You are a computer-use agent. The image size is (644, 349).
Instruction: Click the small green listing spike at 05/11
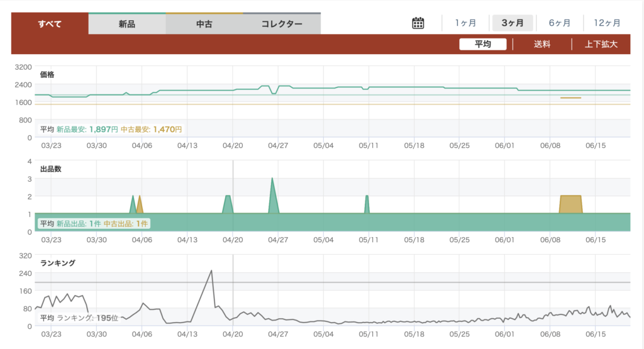[367, 204]
